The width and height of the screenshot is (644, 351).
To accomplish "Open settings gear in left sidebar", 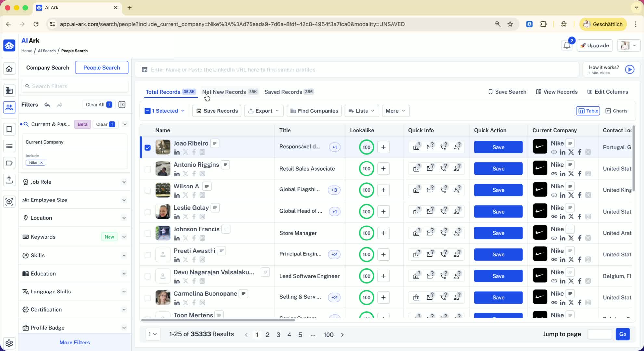I will (9, 343).
